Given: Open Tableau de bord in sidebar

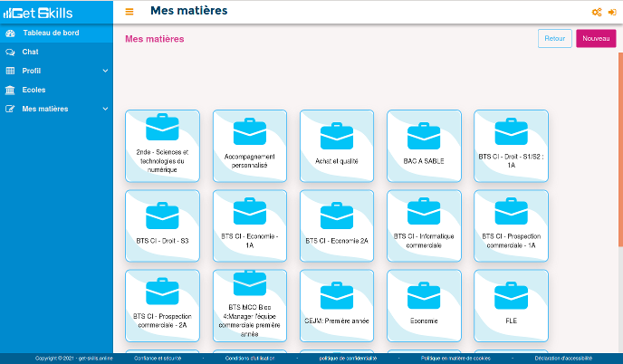Looking at the screenshot, I should pos(51,33).
